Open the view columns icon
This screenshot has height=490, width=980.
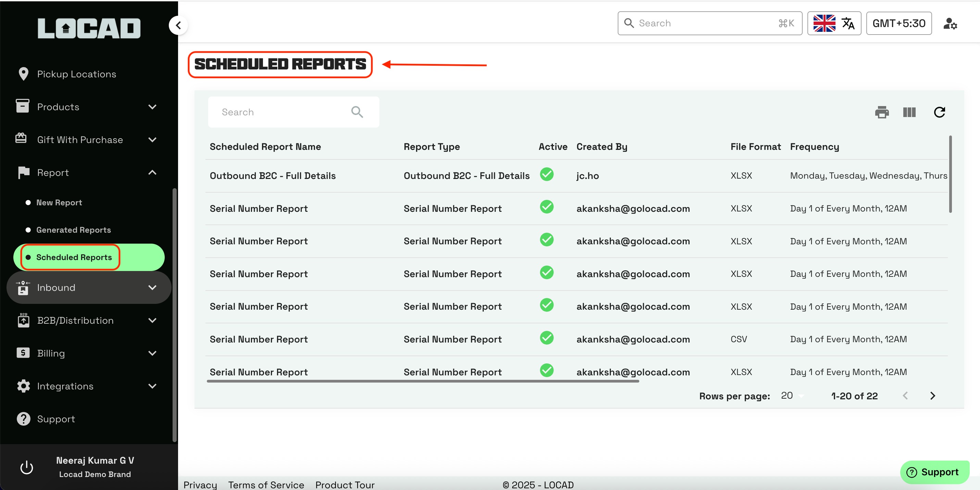pos(909,112)
